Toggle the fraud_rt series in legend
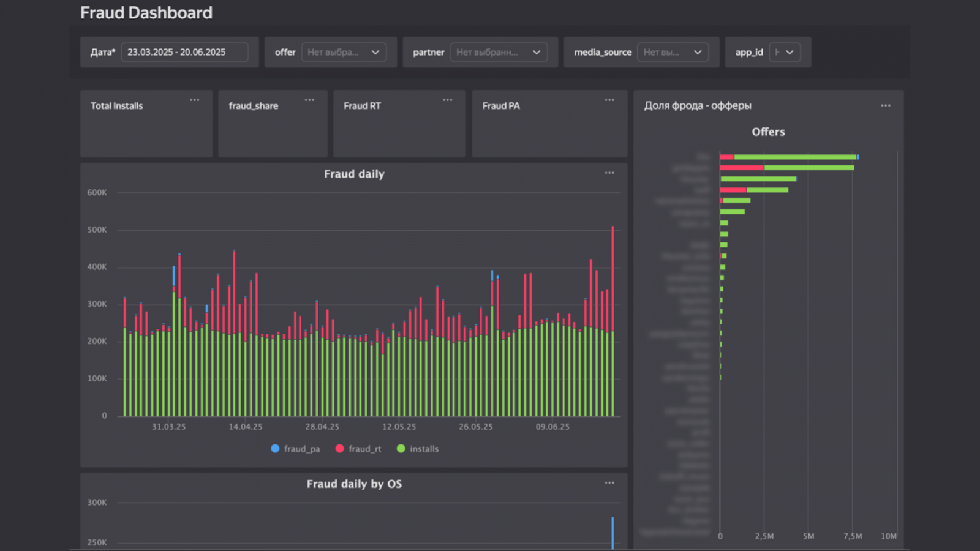980x551 pixels. (364, 449)
